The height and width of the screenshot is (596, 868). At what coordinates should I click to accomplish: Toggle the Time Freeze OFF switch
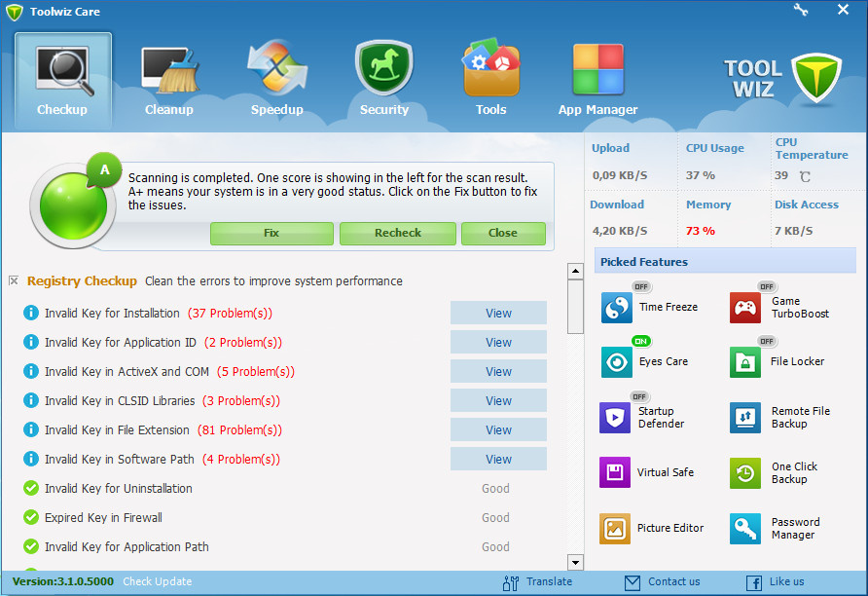641,287
